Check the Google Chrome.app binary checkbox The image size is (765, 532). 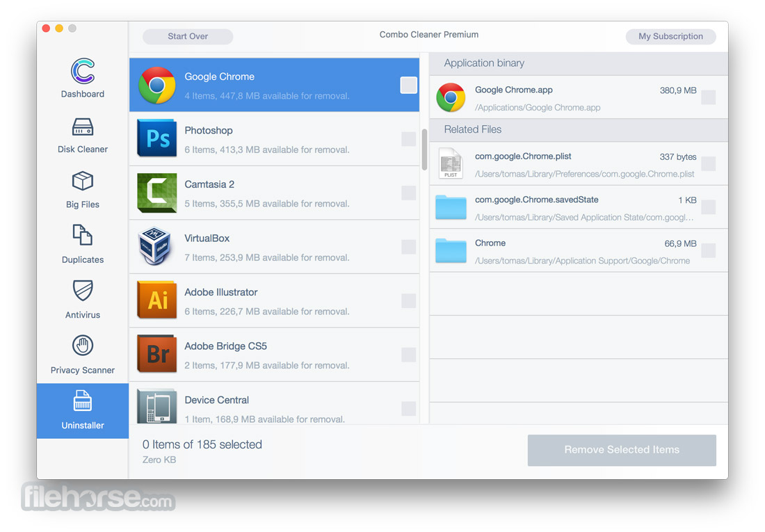point(709,97)
